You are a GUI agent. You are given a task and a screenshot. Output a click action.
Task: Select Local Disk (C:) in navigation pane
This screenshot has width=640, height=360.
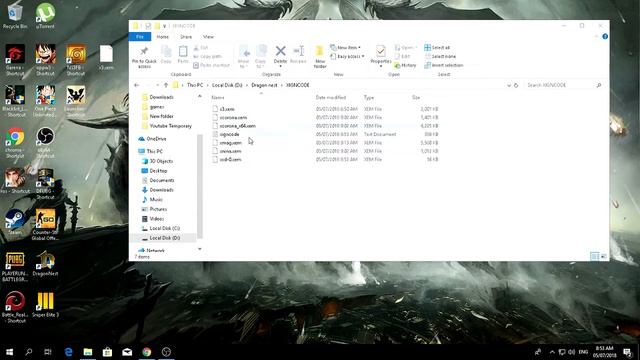coord(161,228)
